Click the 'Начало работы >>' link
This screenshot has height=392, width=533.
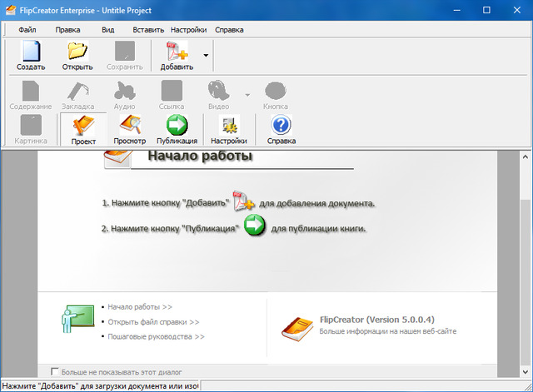(x=139, y=306)
